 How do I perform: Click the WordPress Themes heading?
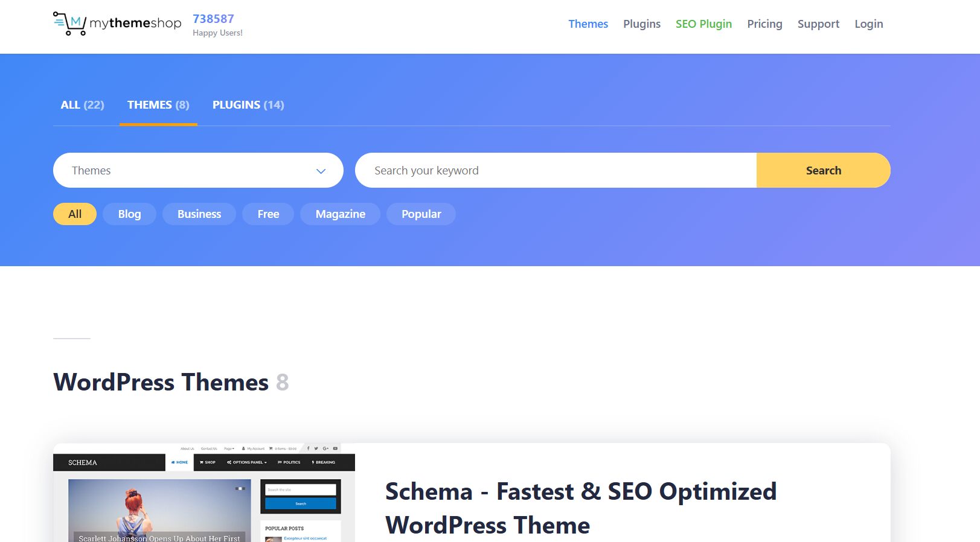(x=171, y=382)
